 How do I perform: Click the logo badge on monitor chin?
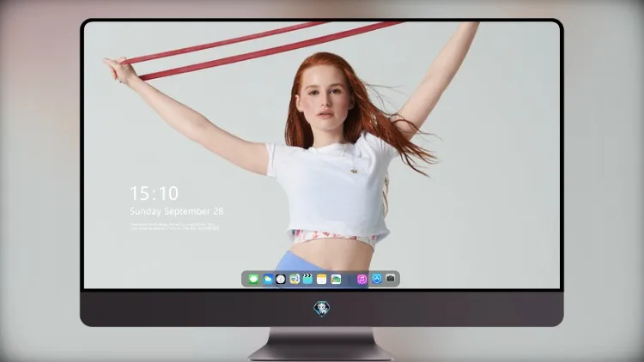[x=322, y=309]
